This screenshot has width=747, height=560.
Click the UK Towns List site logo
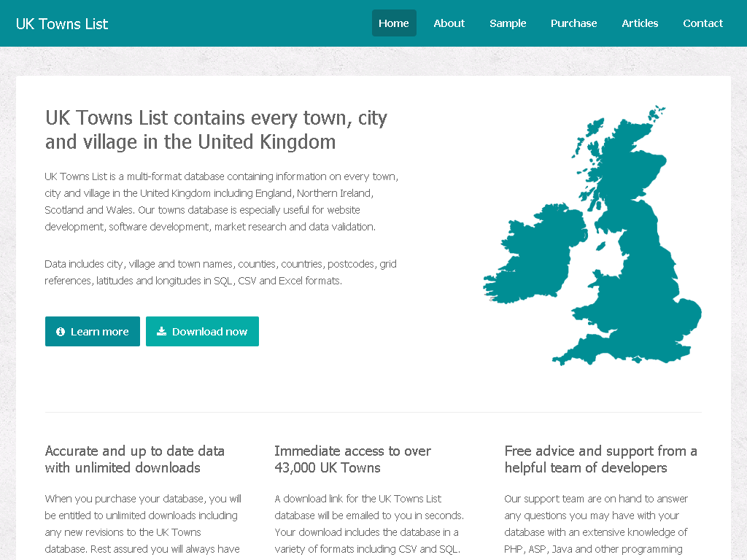pyautogui.click(x=62, y=24)
